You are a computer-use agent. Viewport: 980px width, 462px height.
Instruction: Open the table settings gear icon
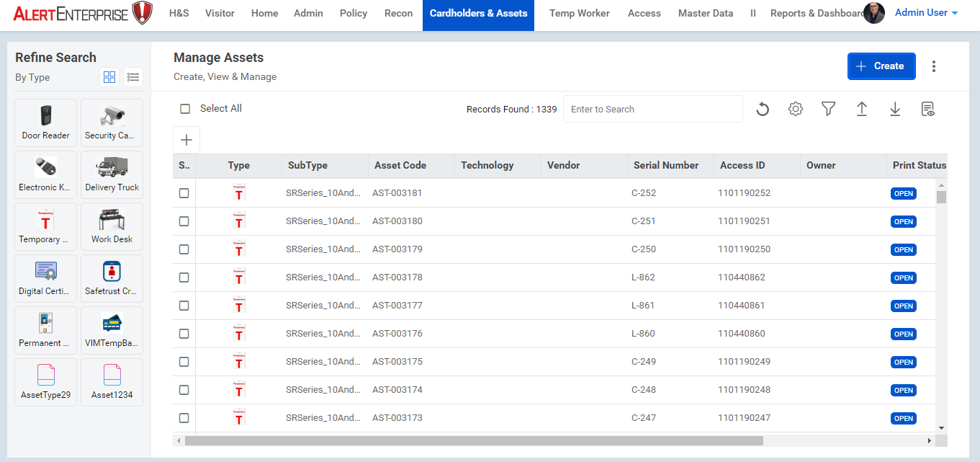pyautogui.click(x=796, y=110)
